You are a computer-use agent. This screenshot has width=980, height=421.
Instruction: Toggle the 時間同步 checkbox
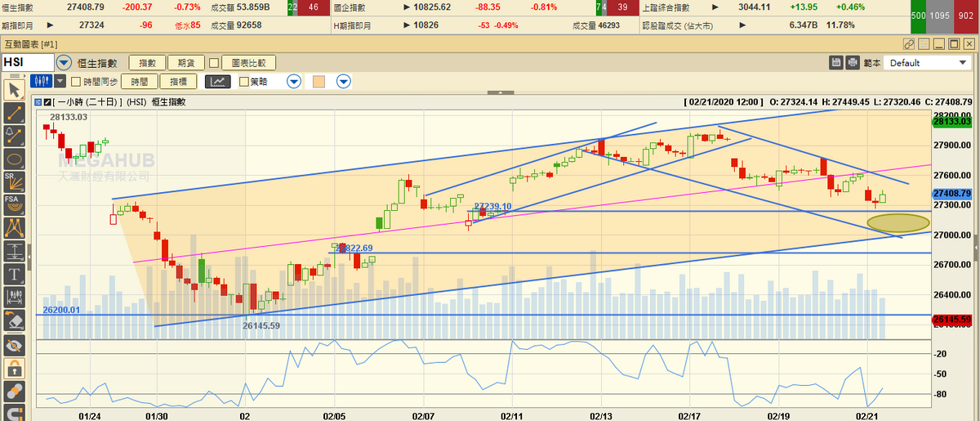[x=76, y=82]
